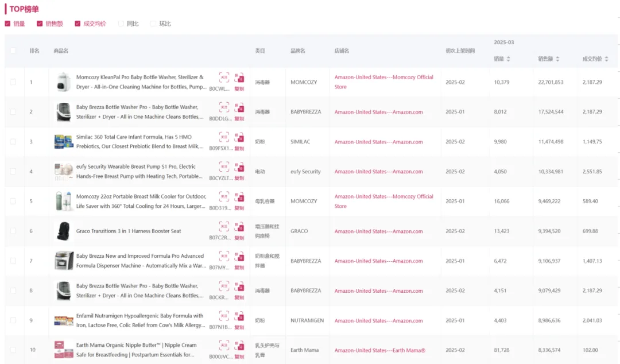This screenshot has height=364, width=620.
Task: Click the pink tag icon for Momcozy Milk Cooler
Action: (x=239, y=196)
